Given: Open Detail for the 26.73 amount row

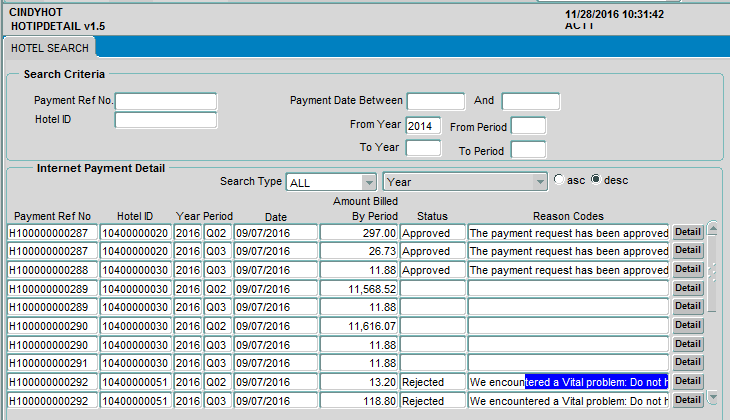Looking at the screenshot, I should click(687, 251).
